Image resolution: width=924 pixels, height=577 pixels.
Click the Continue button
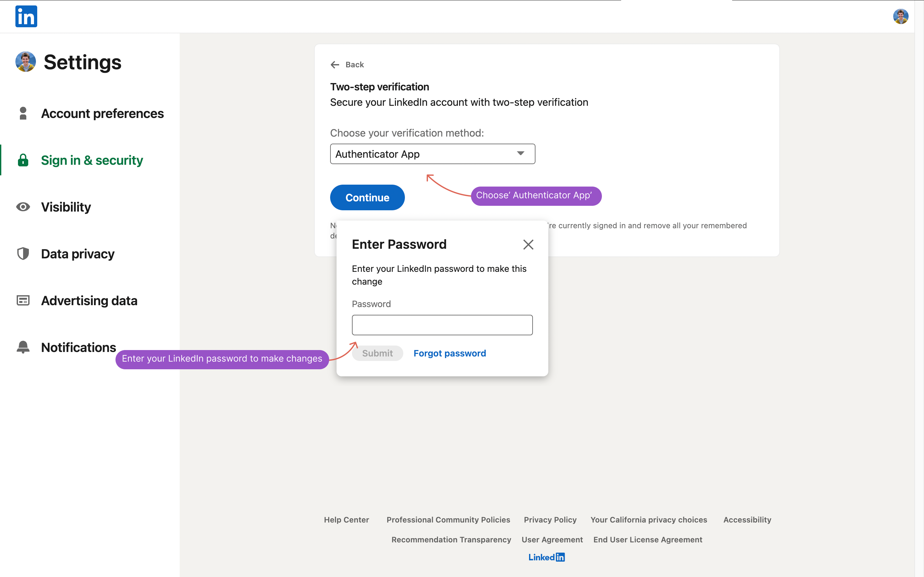(367, 197)
